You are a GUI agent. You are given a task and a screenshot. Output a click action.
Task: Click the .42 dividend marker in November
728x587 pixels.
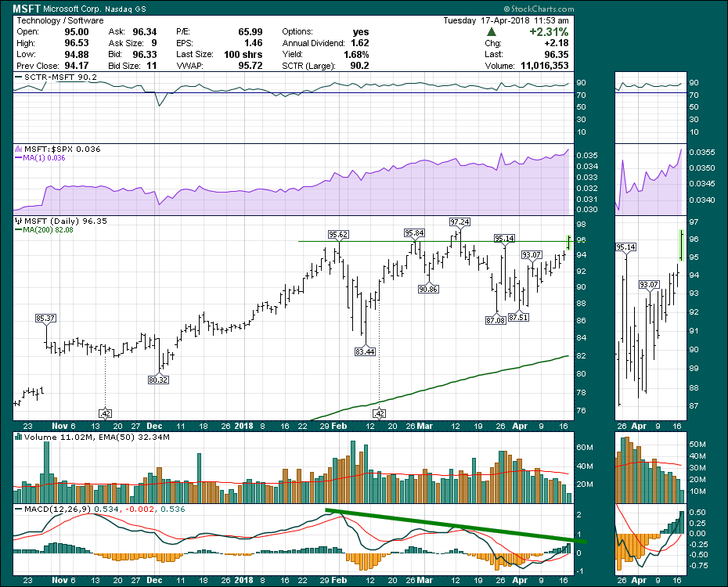pyautogui.click(x=106, y=413)
